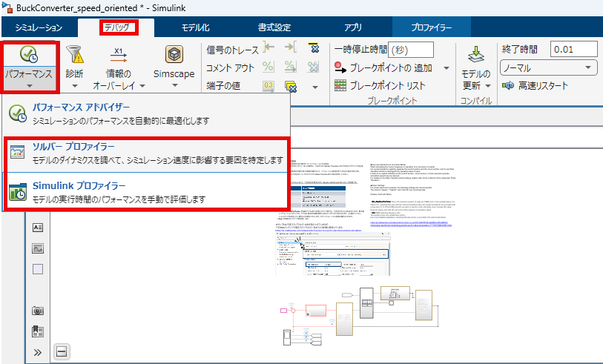The height and width of the screenshot is (364, 603).
Task: Click the Simscape cube icon
Action: tap(174, 55)
